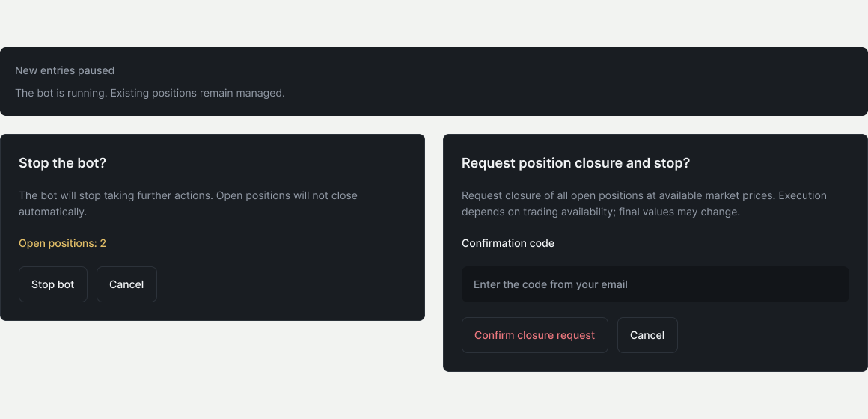The height and width of the screenshot is (419, 868).
Task: Cancel the Stop the bot dialog
Action: pos(126,284)
